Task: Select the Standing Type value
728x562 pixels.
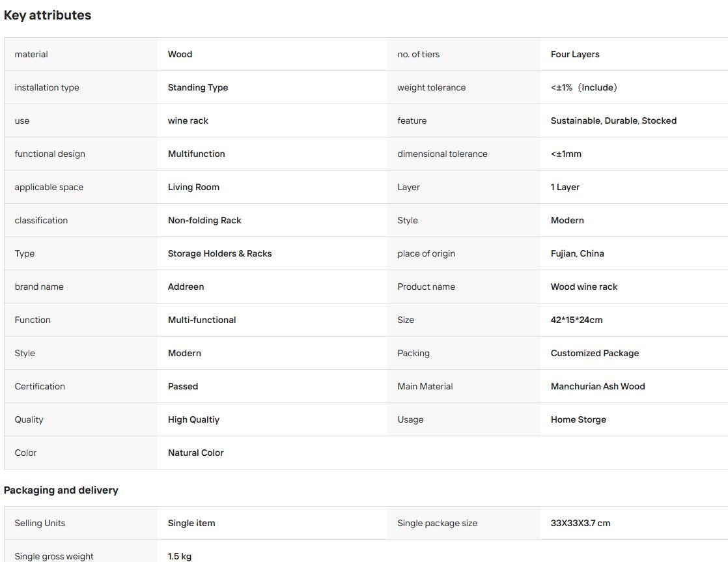Action: click(198, 87)
